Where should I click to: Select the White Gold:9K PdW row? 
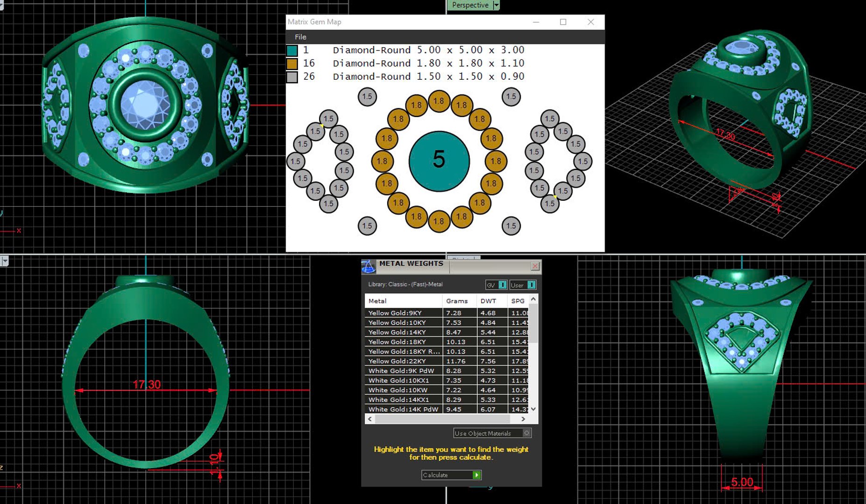447,371
